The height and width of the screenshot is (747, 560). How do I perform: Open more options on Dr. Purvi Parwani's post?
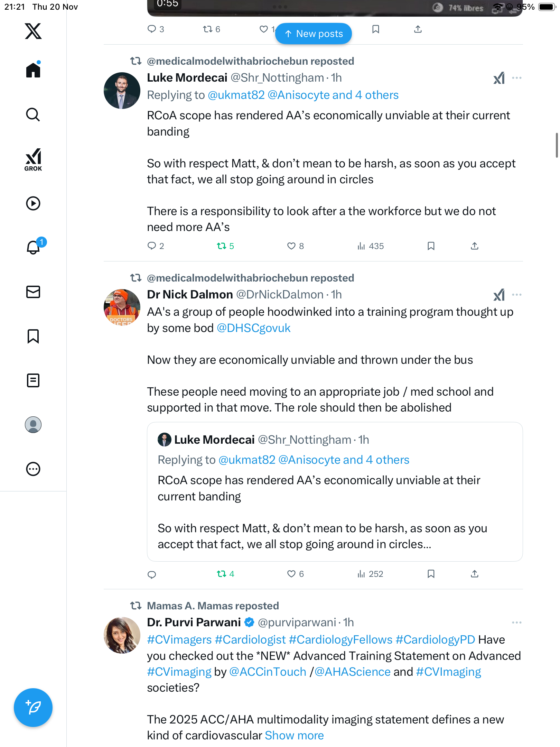pyautogui.click(x=517, y=622)
